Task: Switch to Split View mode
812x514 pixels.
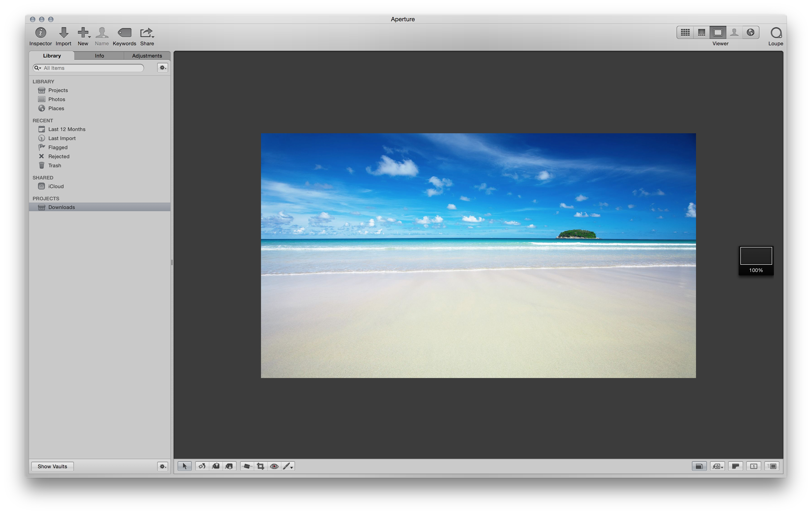Action: [701, 32]
